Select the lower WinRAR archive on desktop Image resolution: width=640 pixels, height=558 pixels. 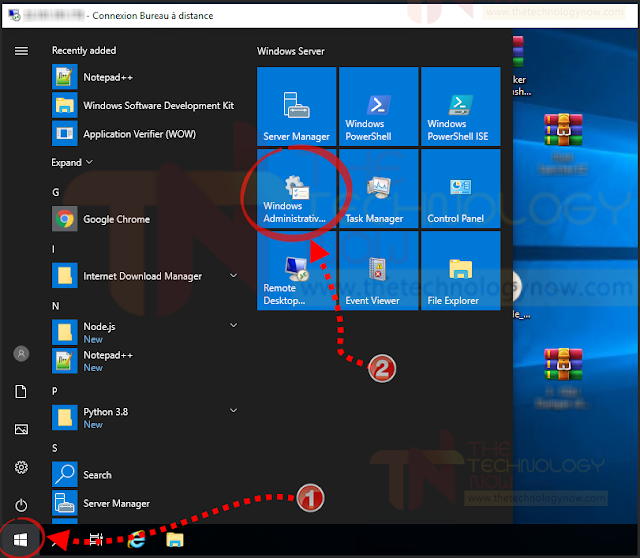[563, 364]
